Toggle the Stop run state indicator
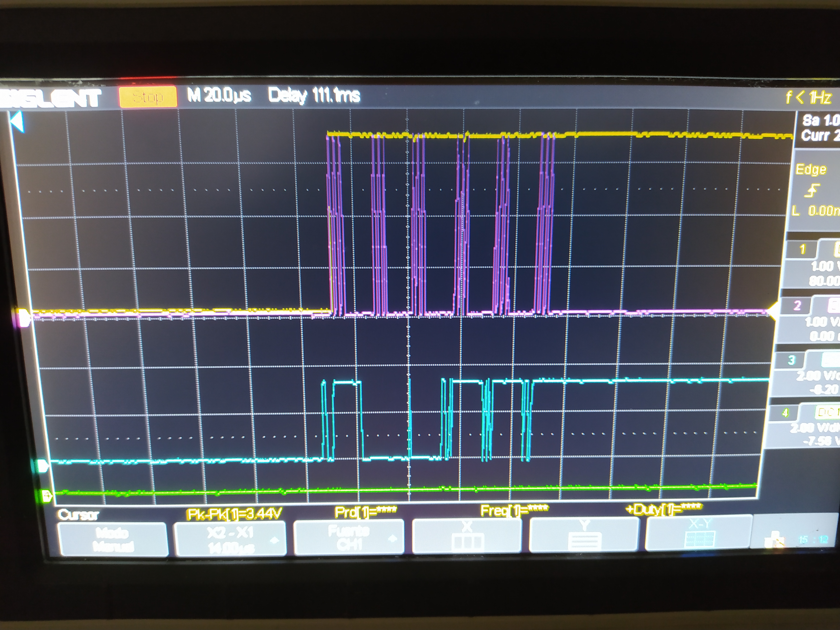840x630 pixels. click(148, 97)
